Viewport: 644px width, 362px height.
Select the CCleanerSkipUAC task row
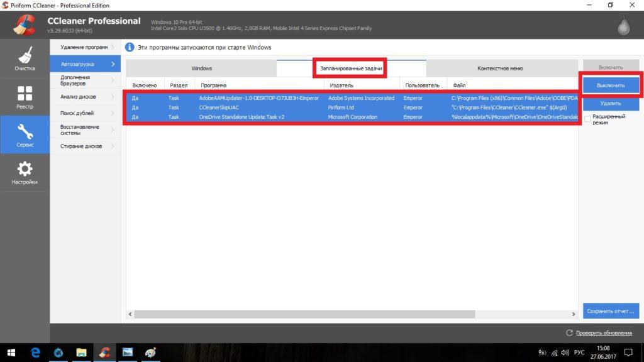click(x=352, y=107)
